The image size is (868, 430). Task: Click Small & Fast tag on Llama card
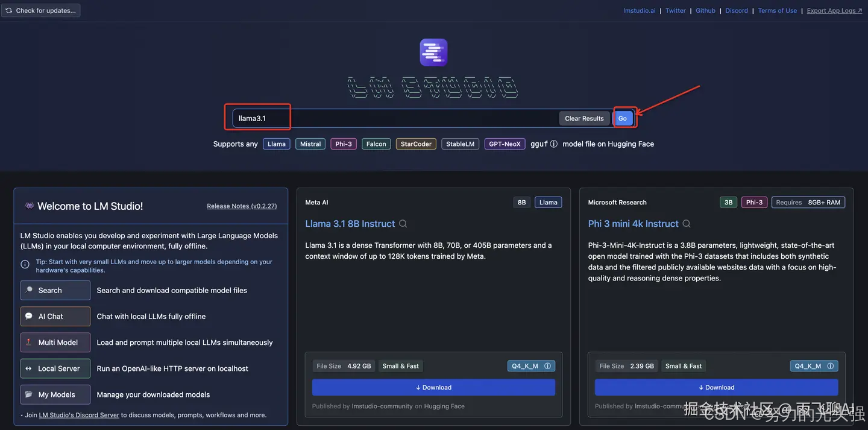[401, 366]
